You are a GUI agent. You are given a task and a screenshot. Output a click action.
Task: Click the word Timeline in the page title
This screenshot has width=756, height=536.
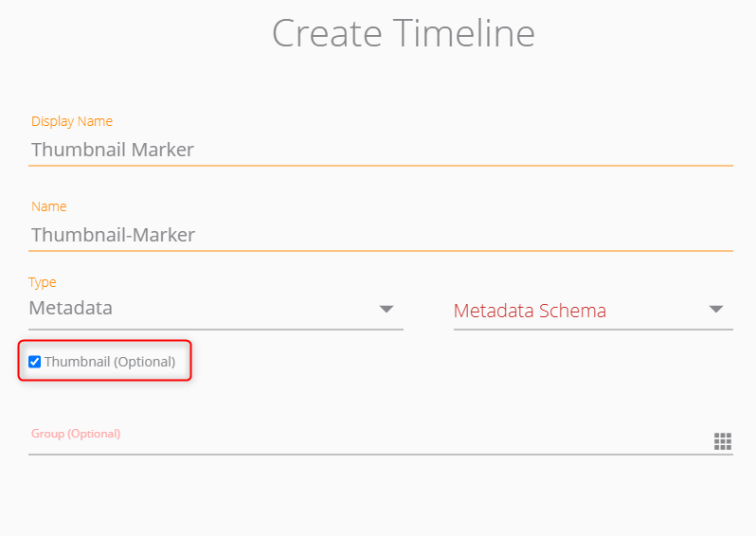pyautogui.click(x=464, y=33)
